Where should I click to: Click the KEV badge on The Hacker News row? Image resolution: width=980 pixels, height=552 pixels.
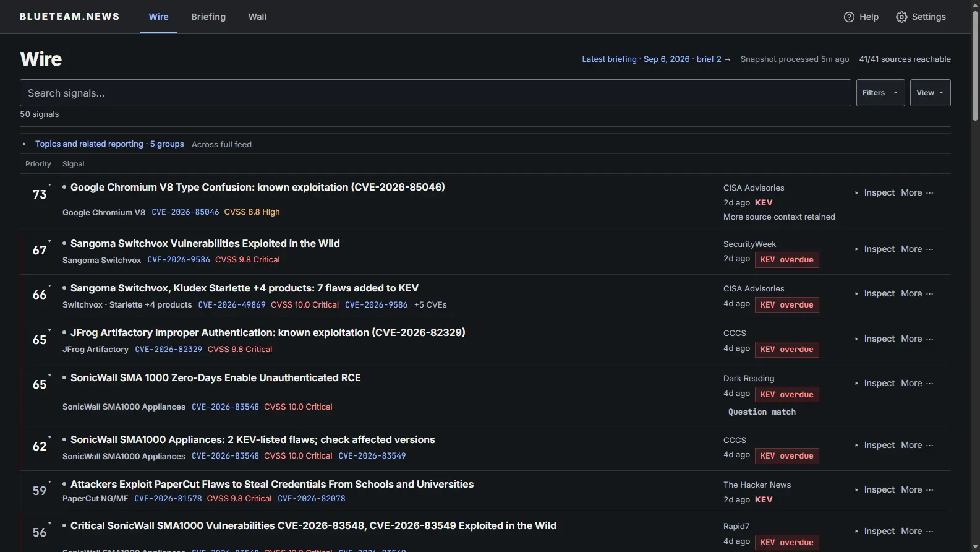point(764,499)
